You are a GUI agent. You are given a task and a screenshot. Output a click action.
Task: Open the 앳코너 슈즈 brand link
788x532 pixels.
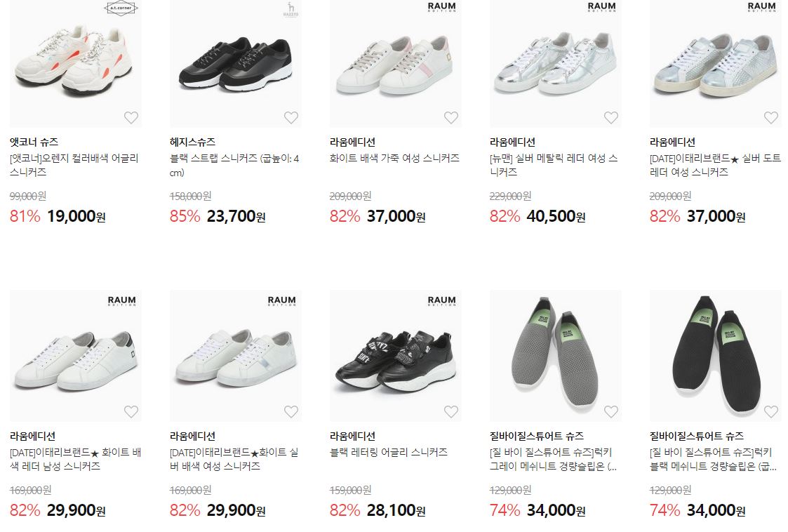(x=34, y=142)
